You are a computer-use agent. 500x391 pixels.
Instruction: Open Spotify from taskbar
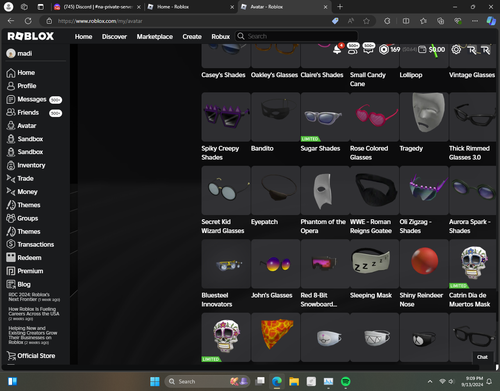point(346,381)
